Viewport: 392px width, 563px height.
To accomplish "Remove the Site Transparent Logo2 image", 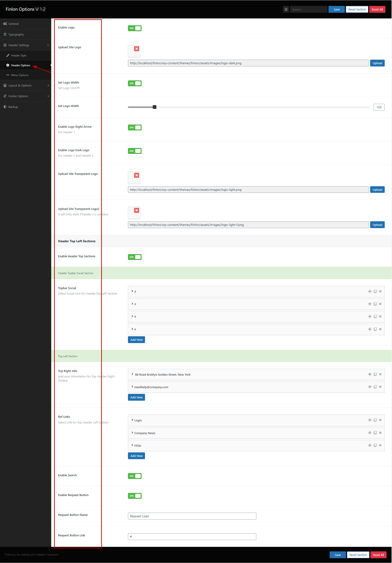I will coord(137,210).
